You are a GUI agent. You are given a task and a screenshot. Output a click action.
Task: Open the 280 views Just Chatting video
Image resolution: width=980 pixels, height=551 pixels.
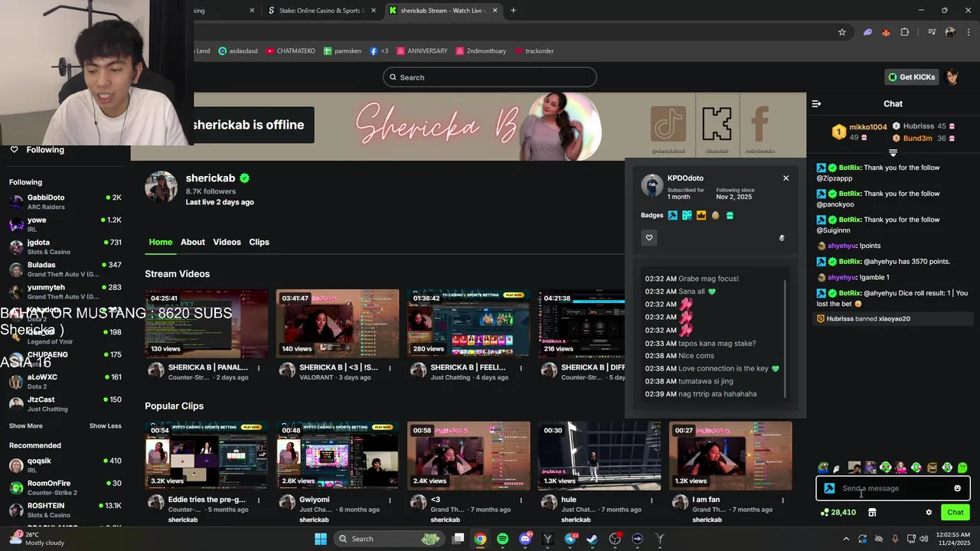tap(469, 324)
